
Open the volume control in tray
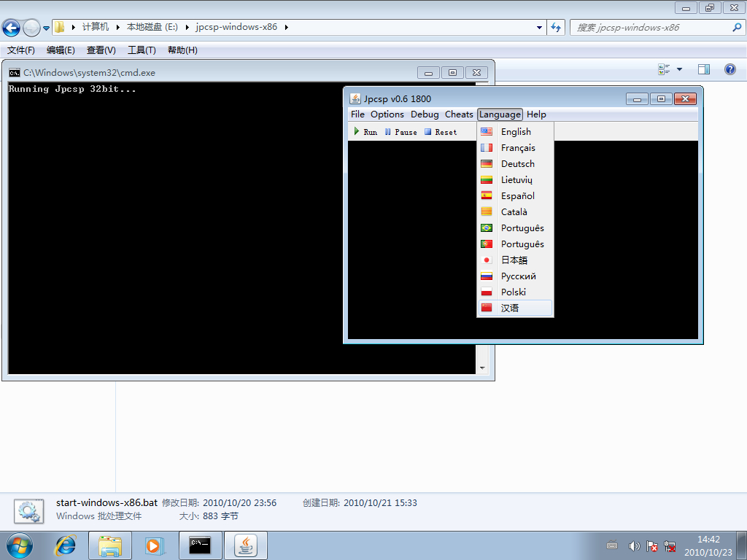pos(634,546)
